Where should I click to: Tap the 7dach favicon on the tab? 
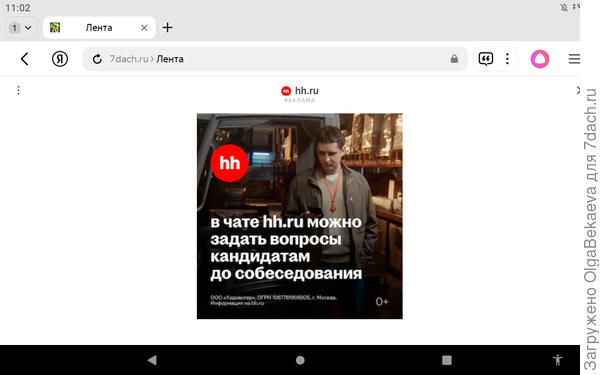pos(55,28)
